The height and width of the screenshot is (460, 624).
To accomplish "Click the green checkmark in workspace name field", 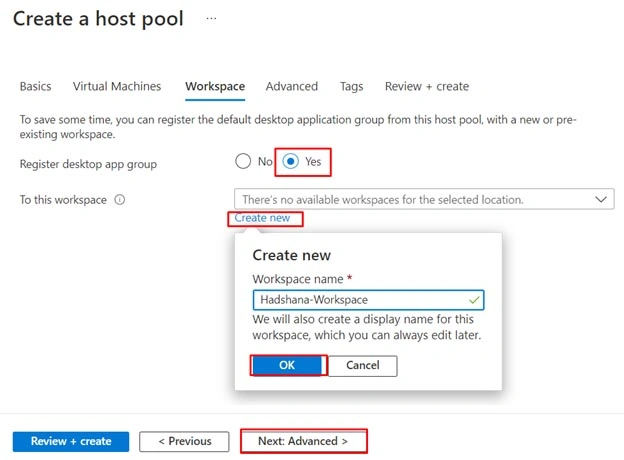I will click(x=474, y=300).
